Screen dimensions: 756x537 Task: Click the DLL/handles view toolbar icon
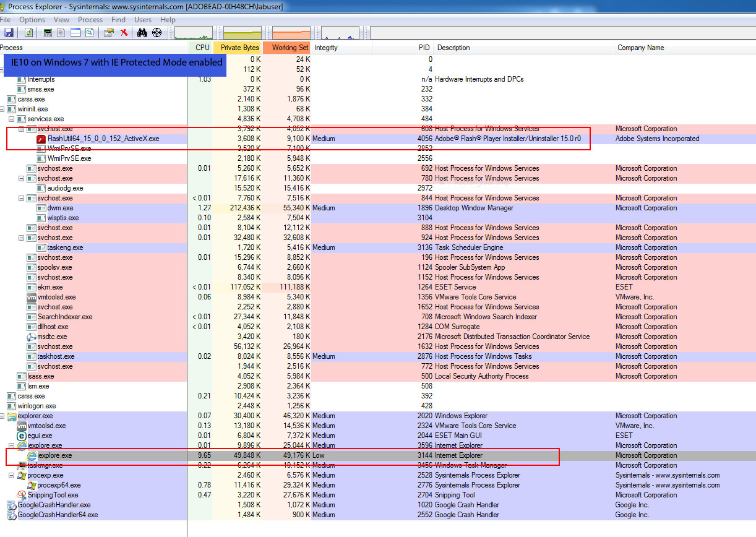[x=89, y=33]
